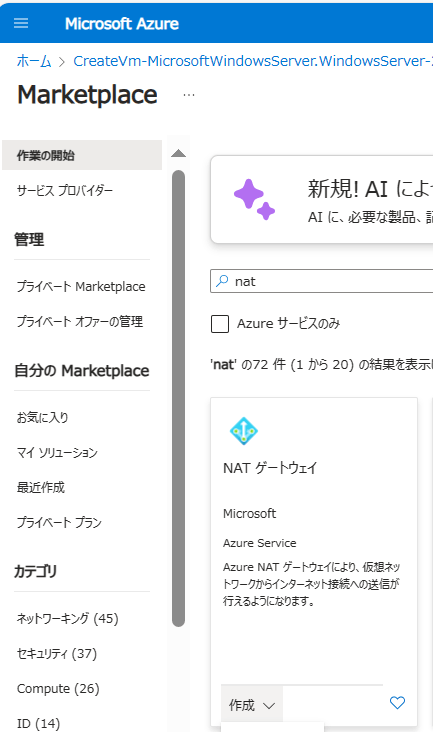Open the Marketplace more options ellipsis
This screenshot has width=433, height=732.
click(x=189, y=95)
